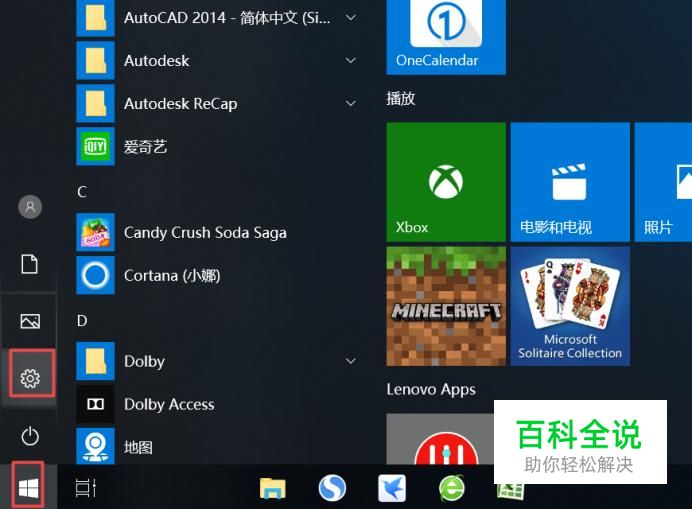Launch Sogou browser from the taskbar
Screen dimensions: 692x509
[x=332, y=488]
